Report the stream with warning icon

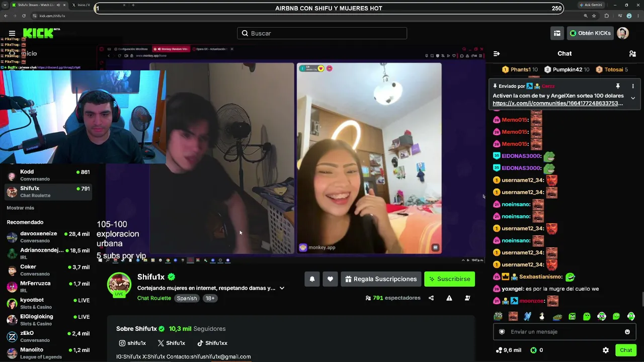(x=449, y=298)
